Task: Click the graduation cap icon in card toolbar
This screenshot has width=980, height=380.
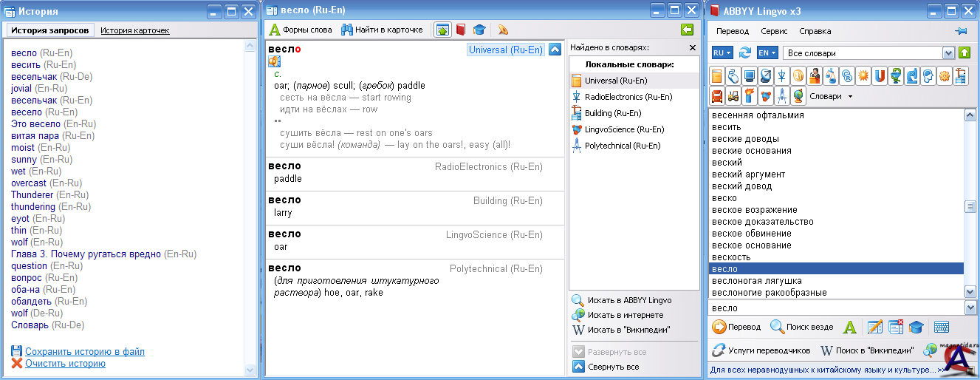Action: (x=479, y=30)
